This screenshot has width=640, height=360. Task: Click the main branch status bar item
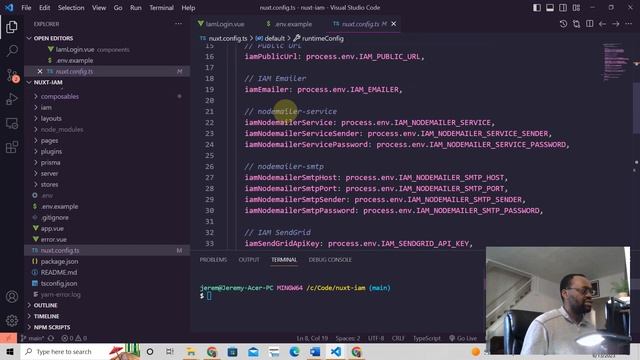click(x=32, y=338)
